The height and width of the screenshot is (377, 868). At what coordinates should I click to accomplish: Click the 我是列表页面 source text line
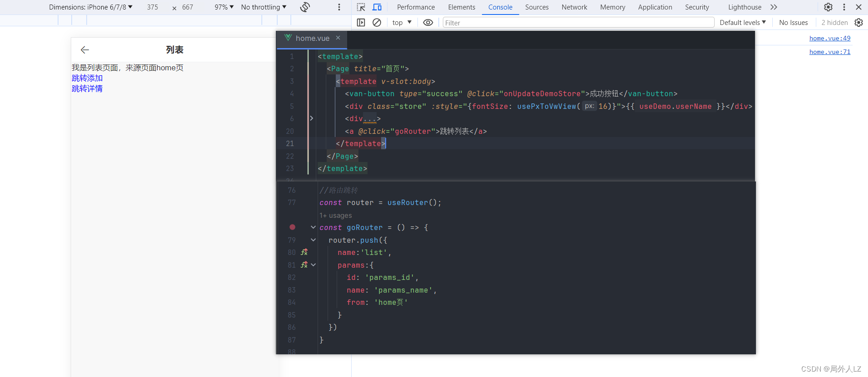pyautogui.click(x=128, y=68)
